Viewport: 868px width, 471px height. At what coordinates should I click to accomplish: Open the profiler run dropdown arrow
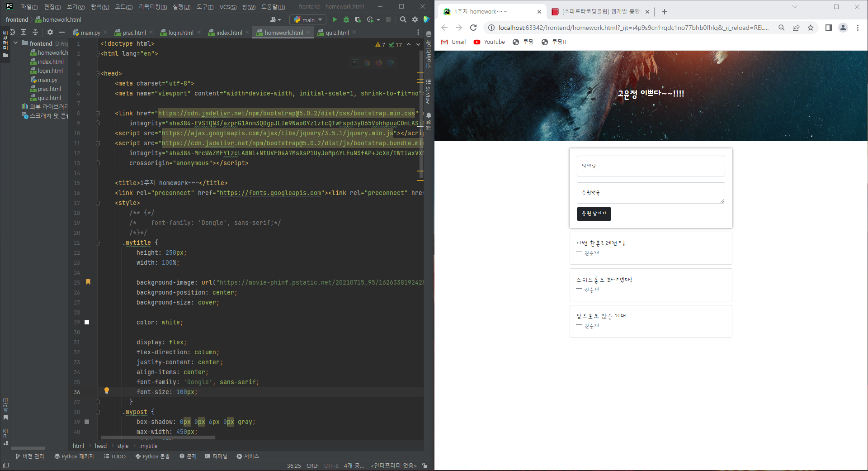point(378,19)
